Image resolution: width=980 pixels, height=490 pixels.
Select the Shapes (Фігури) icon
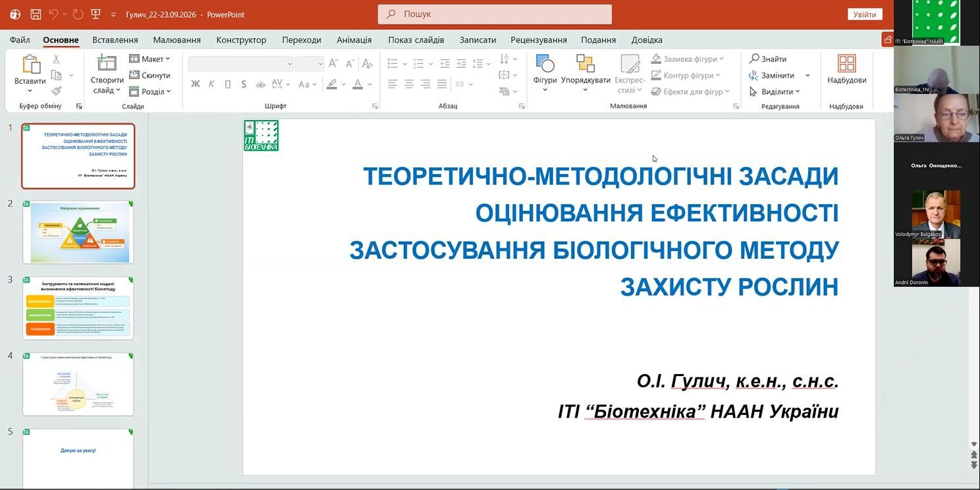point(545,65)
